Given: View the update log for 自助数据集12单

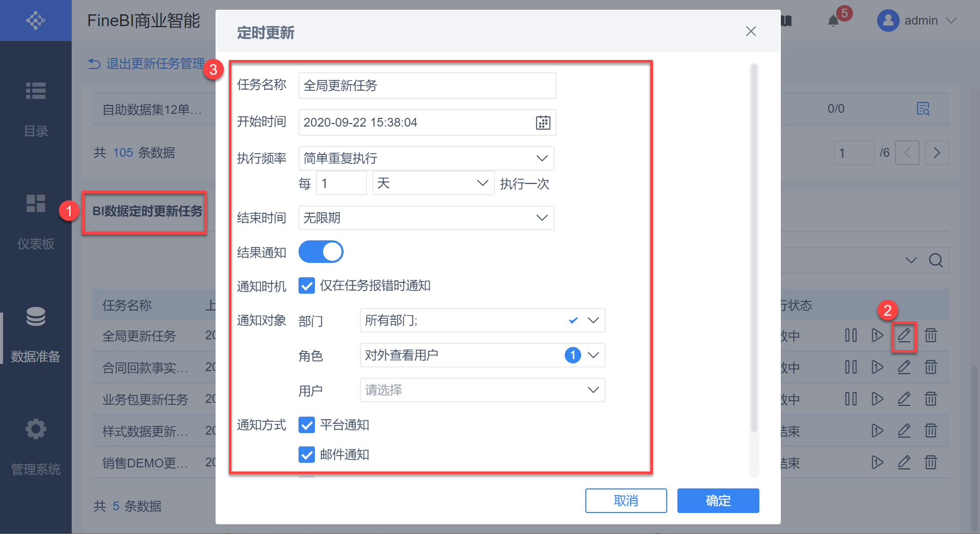Looking at the screenshot, I should [x=923, y=109].
